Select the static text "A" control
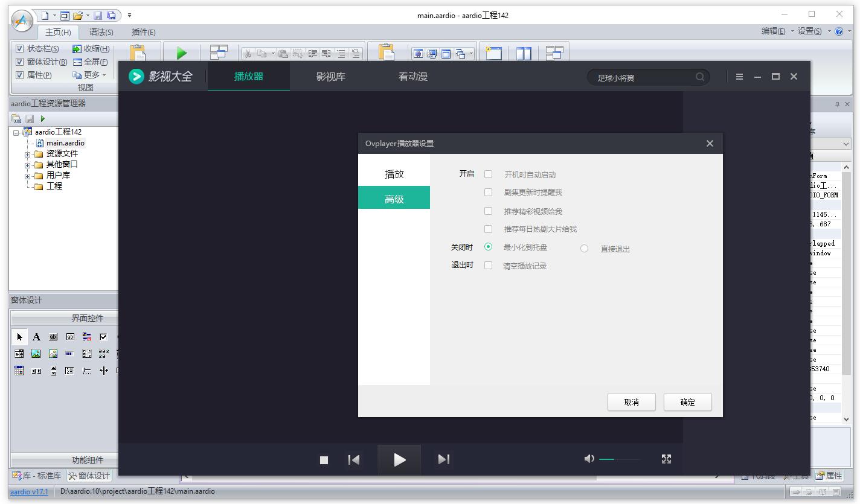860x504 pixels. (36, 337)
